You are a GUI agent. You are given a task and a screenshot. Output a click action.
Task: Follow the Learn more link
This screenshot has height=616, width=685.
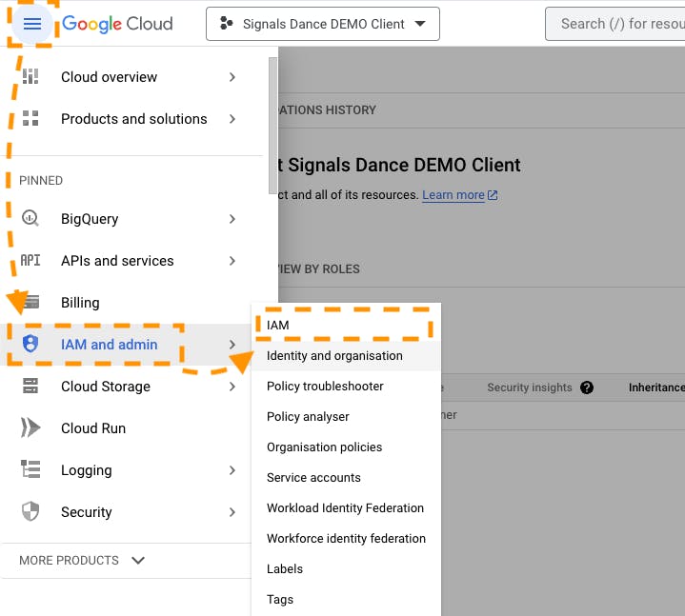click(453, 195)
